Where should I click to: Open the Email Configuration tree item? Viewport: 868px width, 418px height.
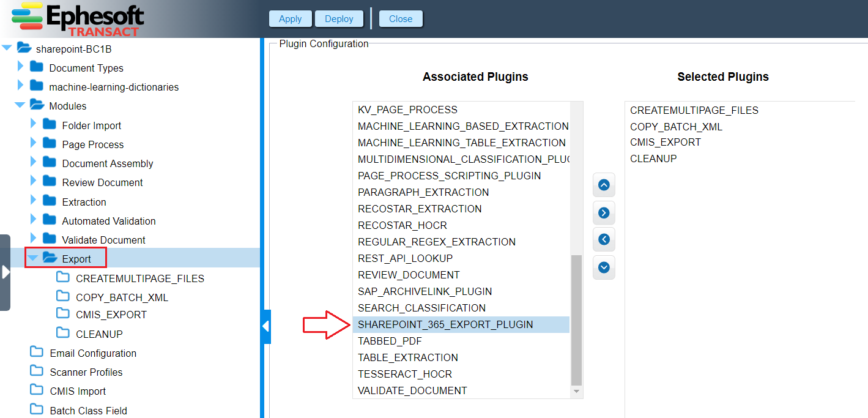(93, 353)
